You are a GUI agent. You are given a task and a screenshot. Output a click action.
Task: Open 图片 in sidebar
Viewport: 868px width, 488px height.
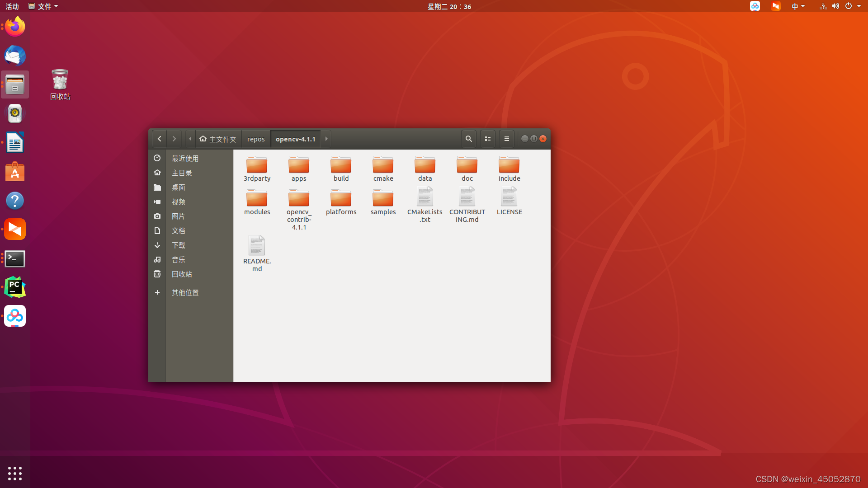point(191,216)
